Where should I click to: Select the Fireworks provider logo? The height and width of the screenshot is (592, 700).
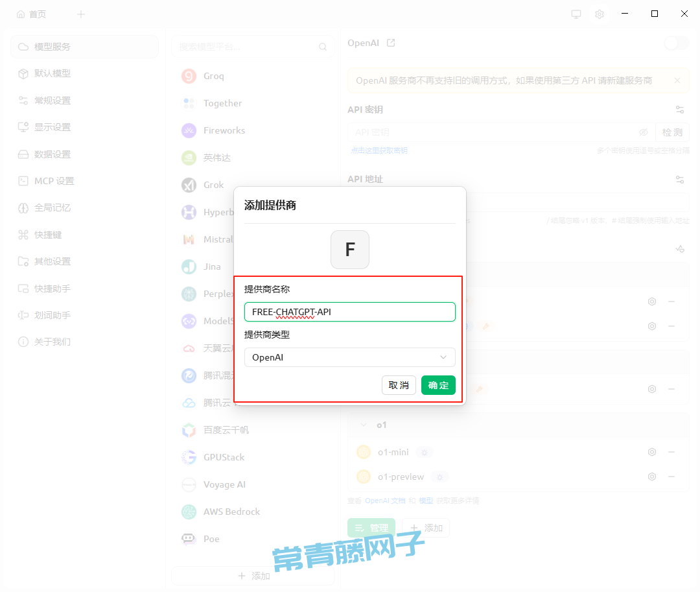(189, 131)
